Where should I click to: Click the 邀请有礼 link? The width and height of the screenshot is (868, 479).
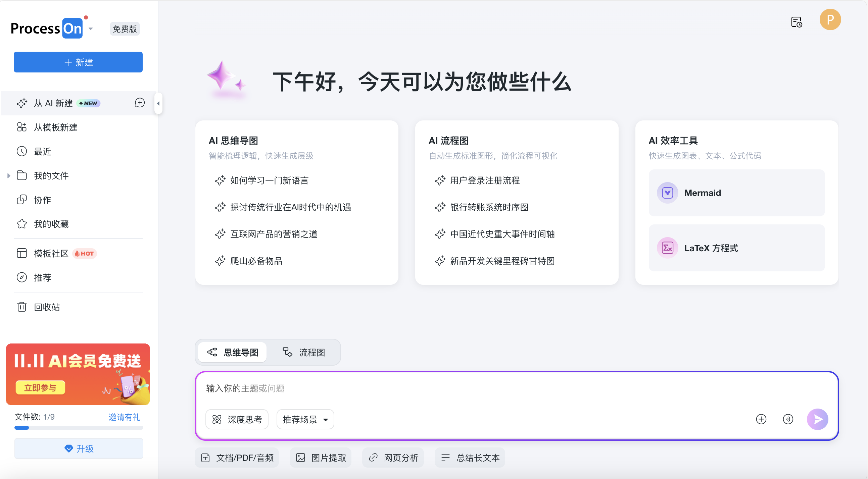point(124,417)
